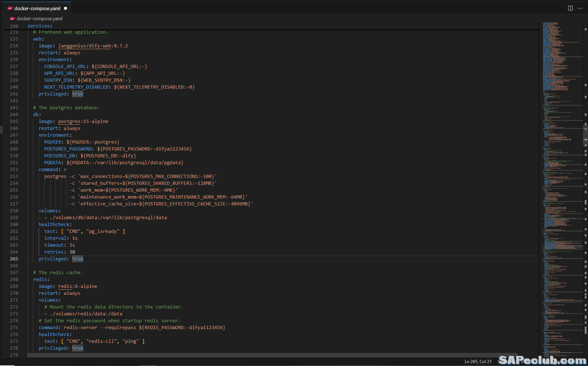
Task: Click the horizontal scrollbar below the code
Action: [x=272, y=355]
